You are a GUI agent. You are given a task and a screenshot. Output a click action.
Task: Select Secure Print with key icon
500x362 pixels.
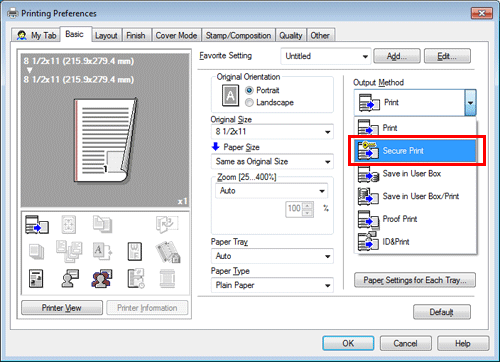[x=415, y=151]
